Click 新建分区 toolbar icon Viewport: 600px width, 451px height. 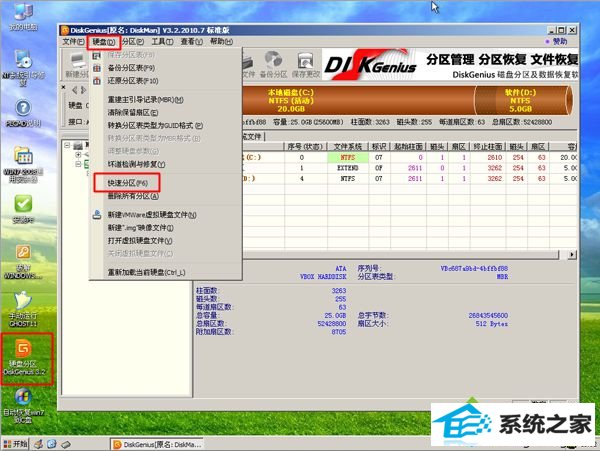tap(77, 65)
